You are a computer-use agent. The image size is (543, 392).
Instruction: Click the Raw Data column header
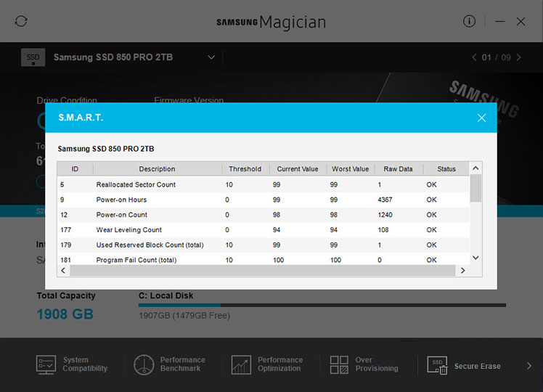coord(399,169)
